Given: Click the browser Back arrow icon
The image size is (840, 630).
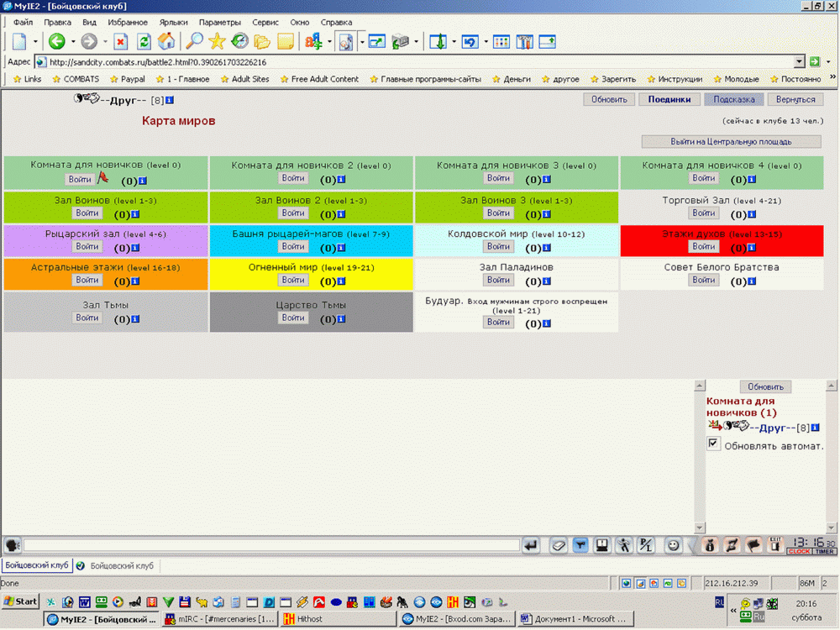Looking at the screenshot, I should pos(57,41).
